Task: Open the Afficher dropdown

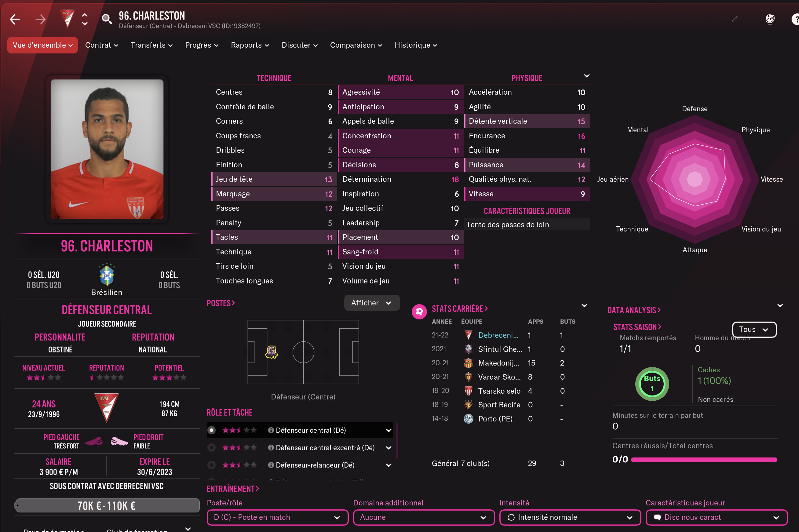Action: click(x=372, y=303)
